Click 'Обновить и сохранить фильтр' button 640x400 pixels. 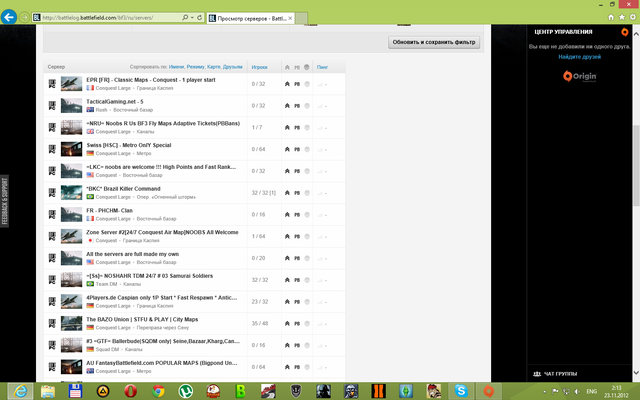434,42
